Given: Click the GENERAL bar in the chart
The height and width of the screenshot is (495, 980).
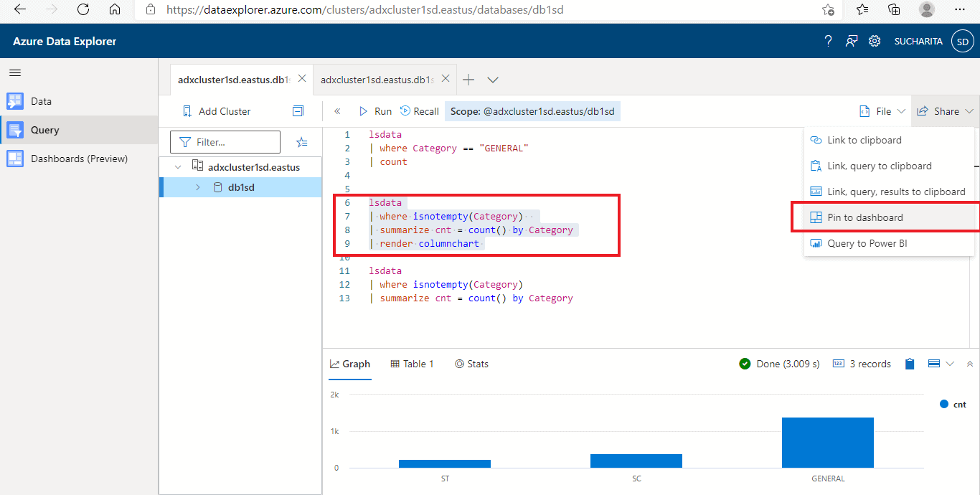Looking at the screenshot, I should coord(827,442).
